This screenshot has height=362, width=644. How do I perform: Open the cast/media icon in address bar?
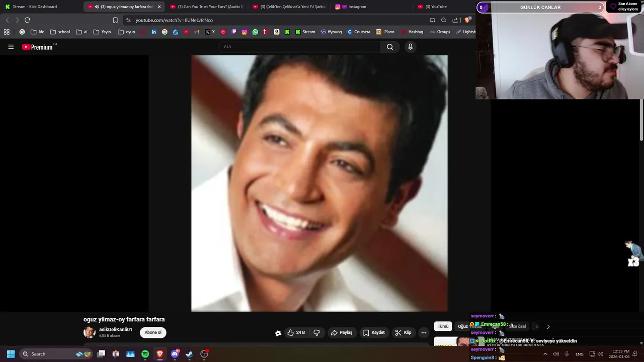(432, 20)
